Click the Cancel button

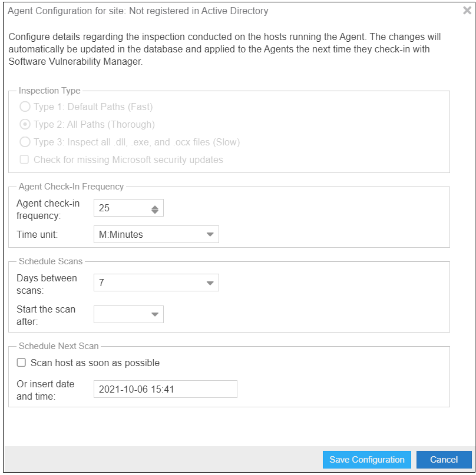pos(444,460)
